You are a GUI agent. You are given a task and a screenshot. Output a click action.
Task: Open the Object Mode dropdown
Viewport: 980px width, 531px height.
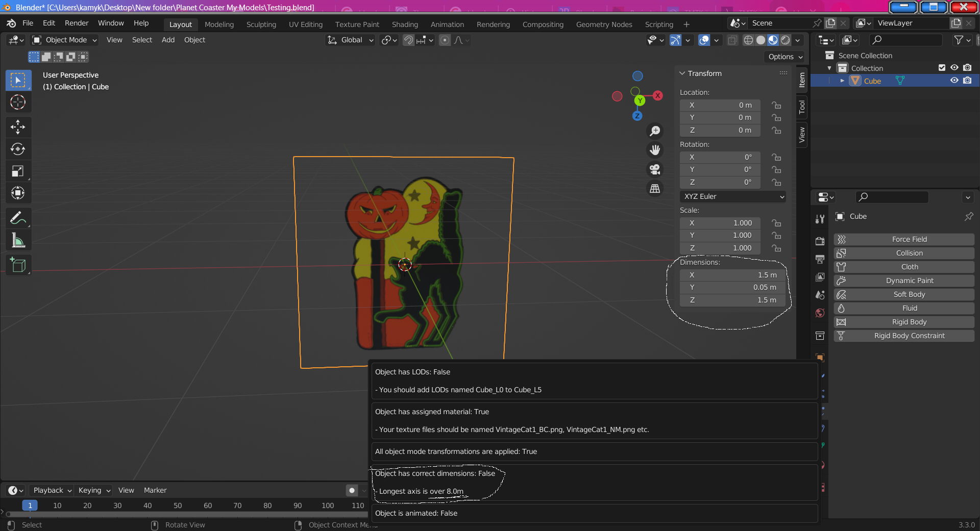coord(64,40)
